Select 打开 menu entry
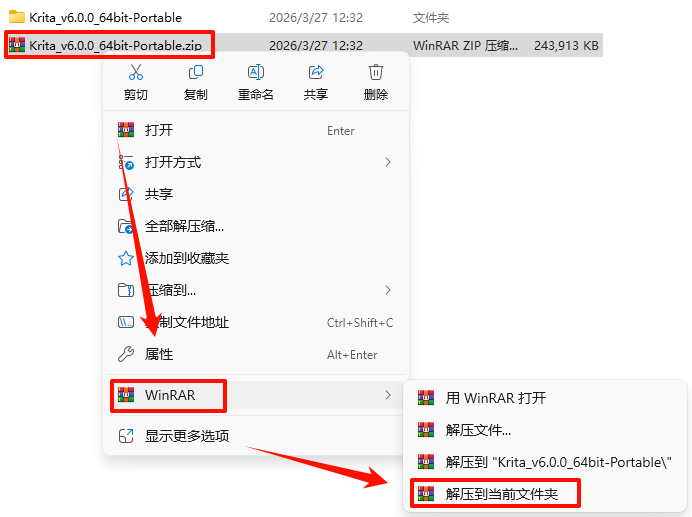Screen dimensions: 692x517 click(256, 130)
